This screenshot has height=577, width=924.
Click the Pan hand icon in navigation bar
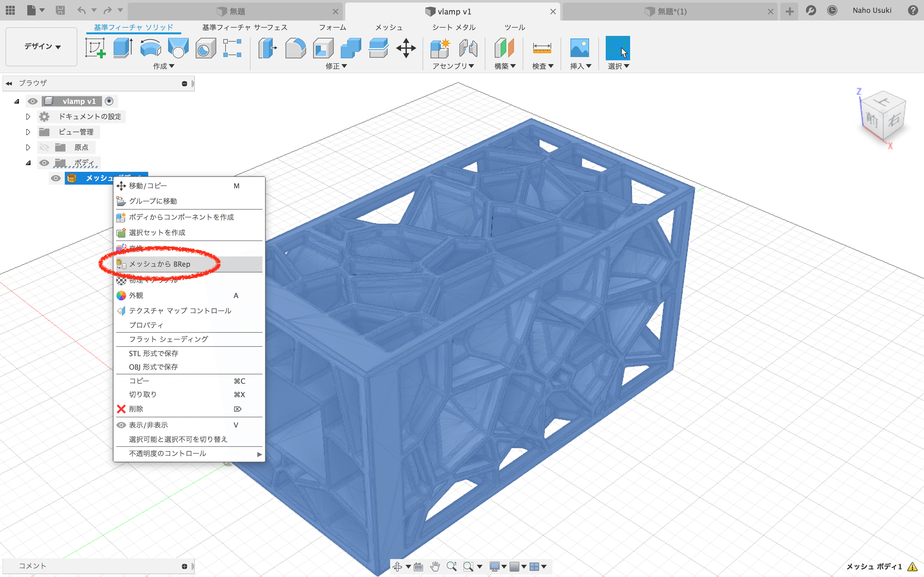[435, 566]
